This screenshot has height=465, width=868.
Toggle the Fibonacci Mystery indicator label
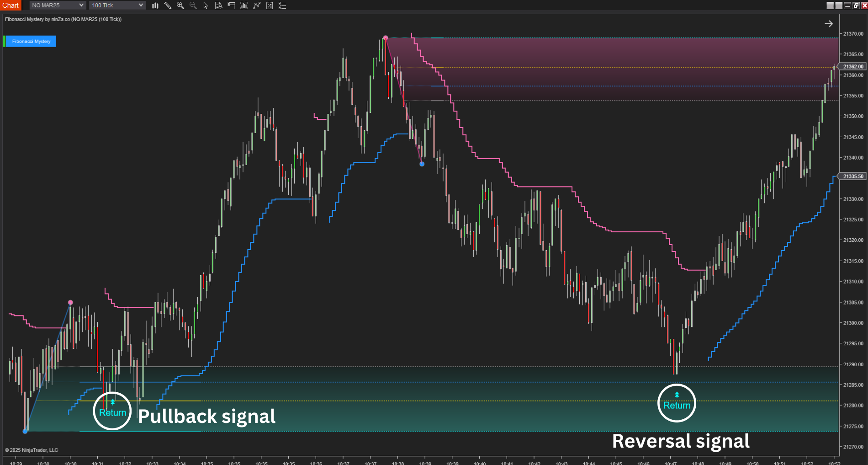pos(31,41)
